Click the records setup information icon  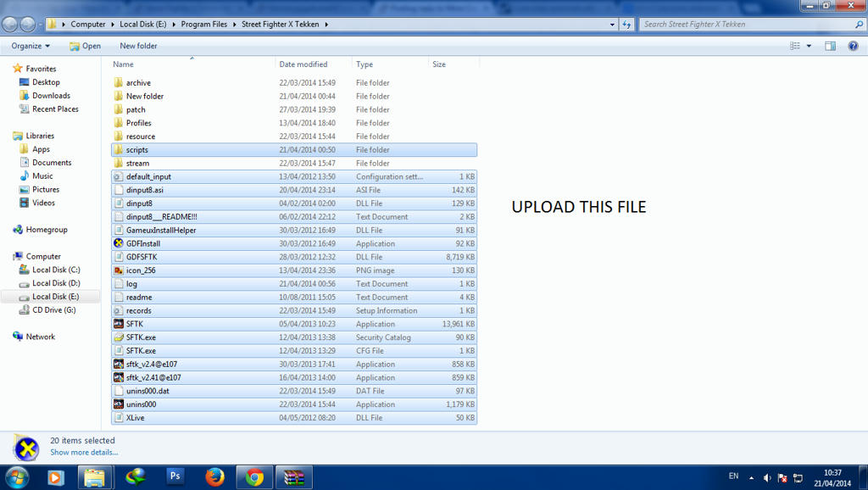click(118, 310)
